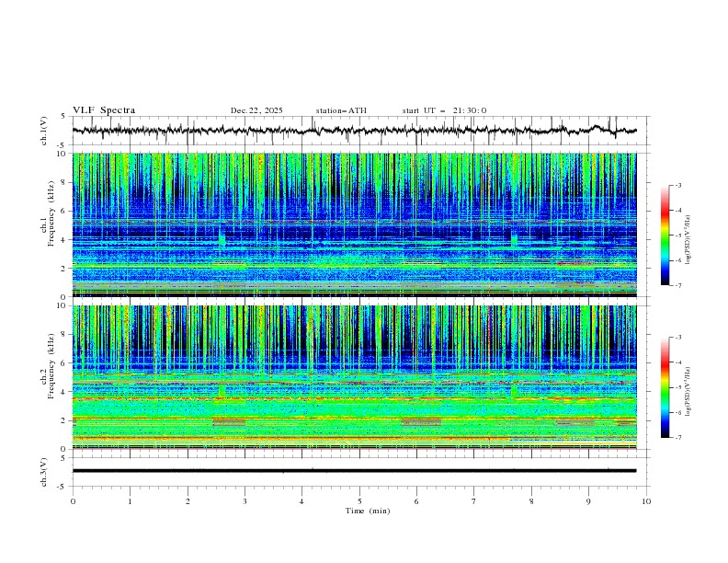Click the time axis tick label "6"
Screen dimensions: 728x563
coord(416,501)
